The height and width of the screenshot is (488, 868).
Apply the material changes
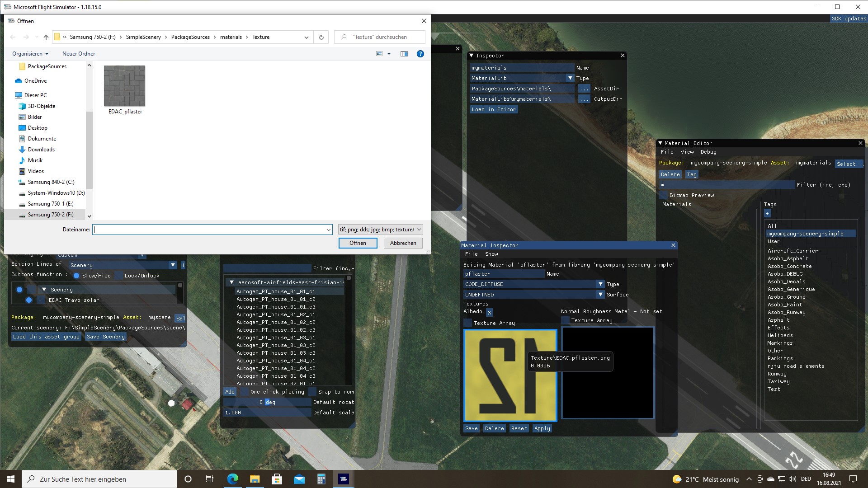(x=542, y=428)
